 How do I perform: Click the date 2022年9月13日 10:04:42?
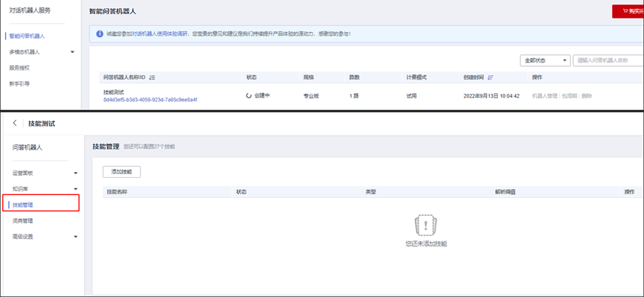pos(491,96)
